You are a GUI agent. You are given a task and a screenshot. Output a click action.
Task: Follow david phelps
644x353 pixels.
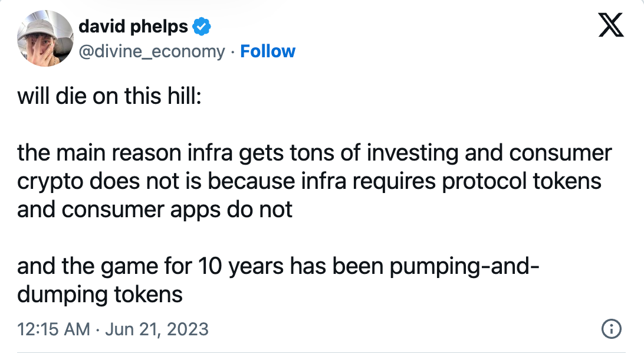268,51
